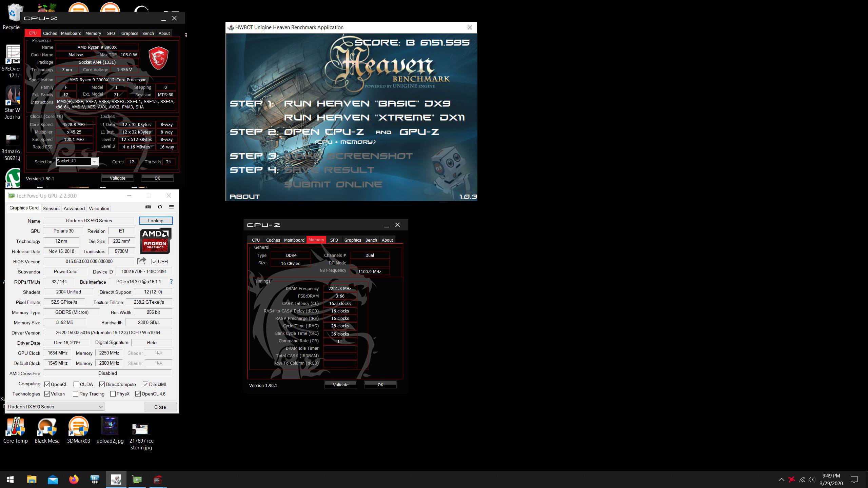The image size is (868, 488).
Task: Switch to Caches tab in top-left CPU-Z
Action: pos(50,33)
